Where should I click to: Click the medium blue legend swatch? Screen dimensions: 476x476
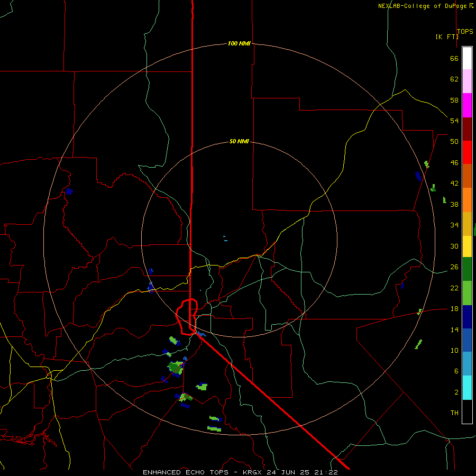pyautogui.click(x=467, y=340)
